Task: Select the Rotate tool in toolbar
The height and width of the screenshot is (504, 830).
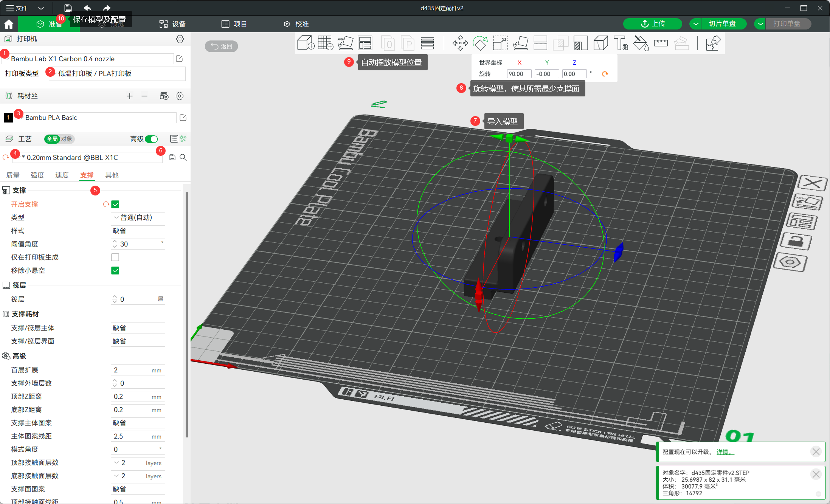Action: (480, 43)
